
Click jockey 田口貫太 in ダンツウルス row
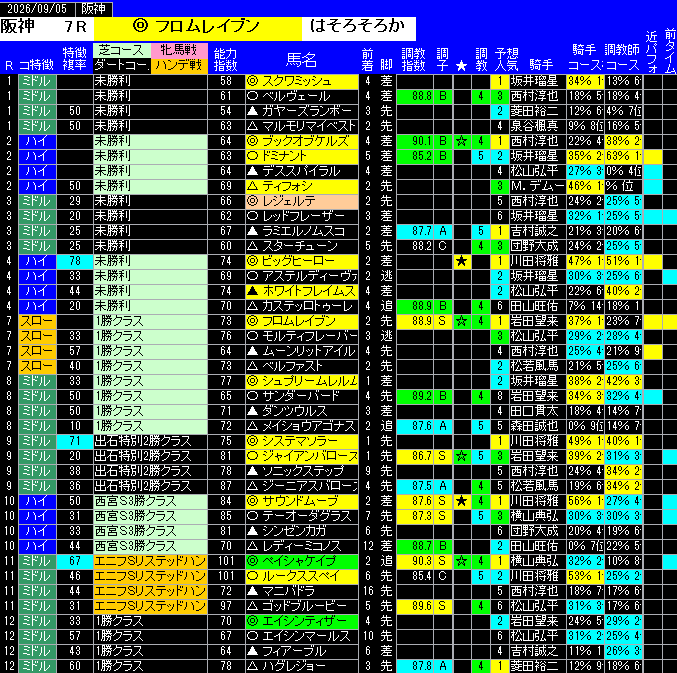click(x=538, y=411)
